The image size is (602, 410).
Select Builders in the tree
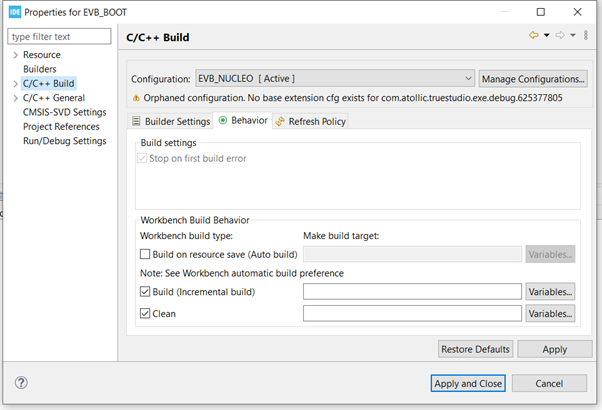(40, 69)
